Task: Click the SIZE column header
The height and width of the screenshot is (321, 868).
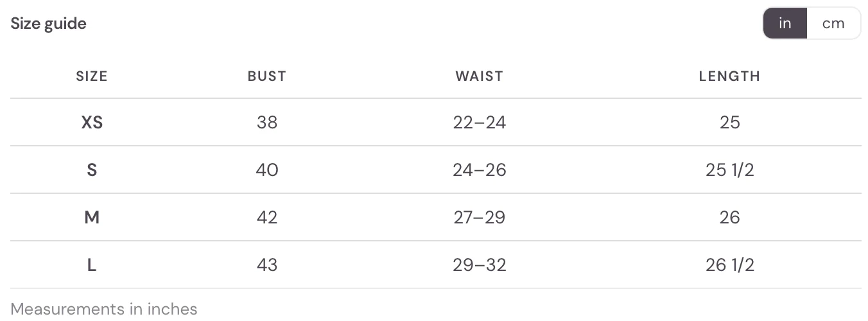Action: 92,76
